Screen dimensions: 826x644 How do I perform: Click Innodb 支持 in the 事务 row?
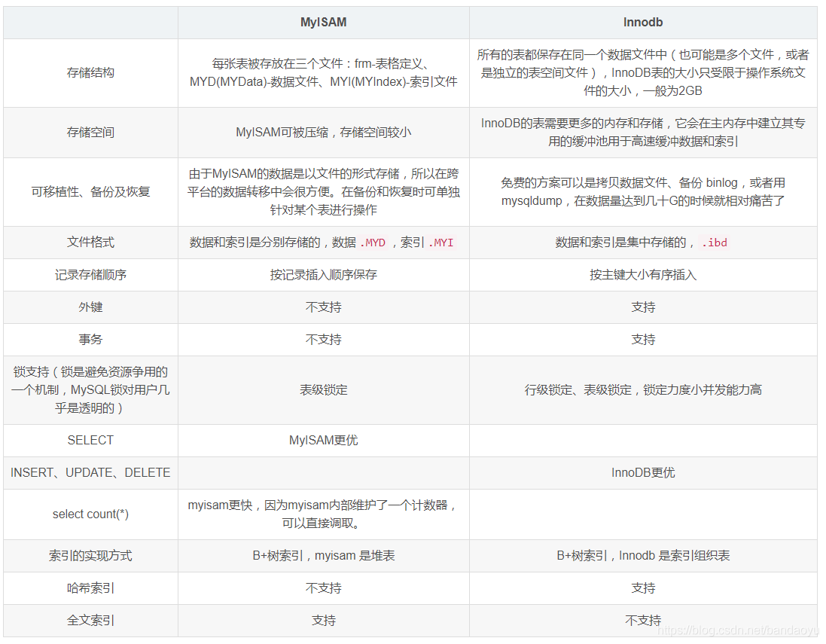pos(643,340)
